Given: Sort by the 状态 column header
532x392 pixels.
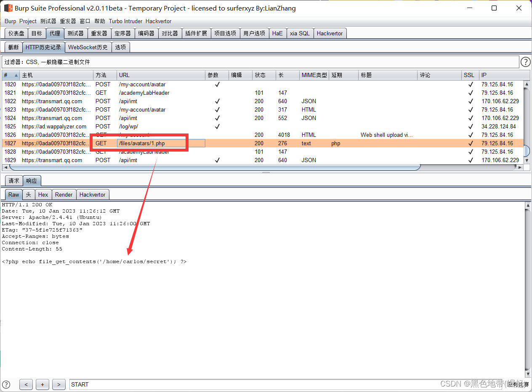Looking at the screenshot, I should tap(264, 75).
